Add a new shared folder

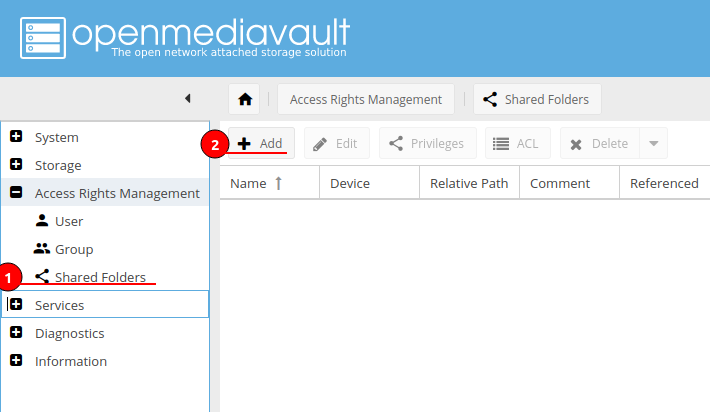click(261, 144)
